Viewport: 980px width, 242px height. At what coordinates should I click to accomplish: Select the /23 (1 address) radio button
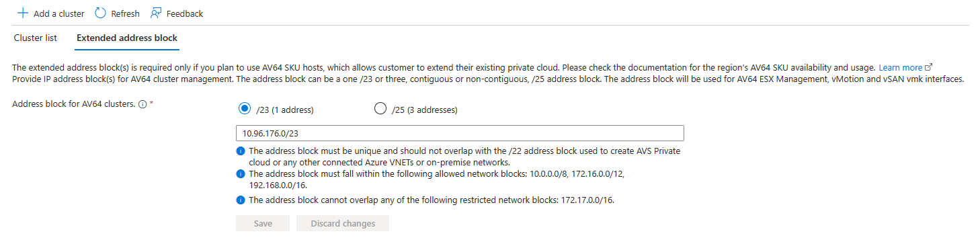[x=244, y=109]
